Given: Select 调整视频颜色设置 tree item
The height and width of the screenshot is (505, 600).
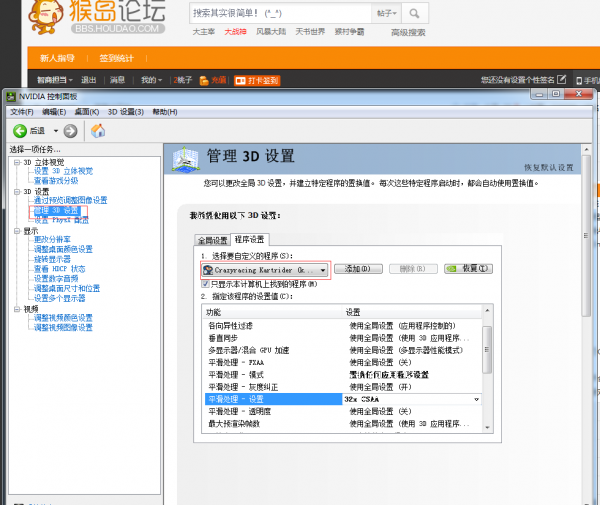Looking at the screenshot, I should point(63,318).
